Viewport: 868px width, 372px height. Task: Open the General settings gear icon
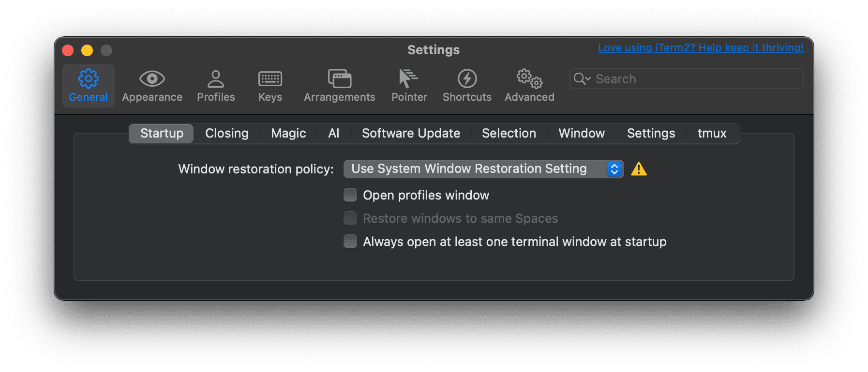[88, 78]
